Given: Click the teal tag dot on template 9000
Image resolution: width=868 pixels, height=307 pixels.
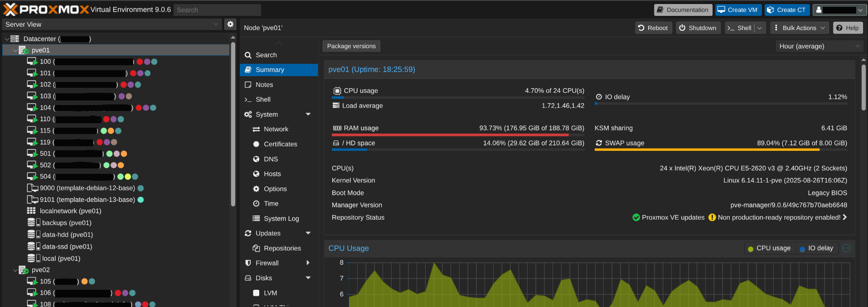Looking at the screenshot, I should coord(141,188).
